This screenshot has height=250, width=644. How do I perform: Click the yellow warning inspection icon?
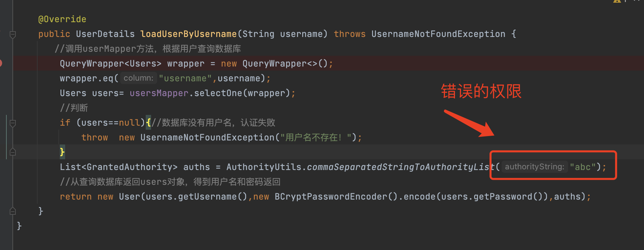[x=617, y=1]
